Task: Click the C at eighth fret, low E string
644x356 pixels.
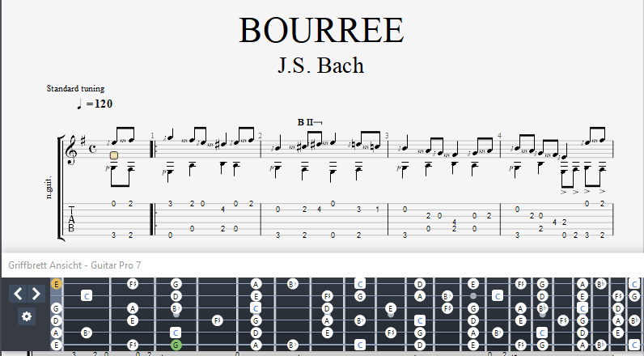Action: [x=360, y=345]
